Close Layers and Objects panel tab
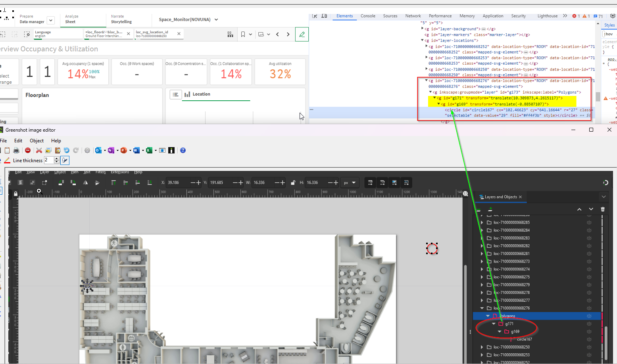 (520, 197)
